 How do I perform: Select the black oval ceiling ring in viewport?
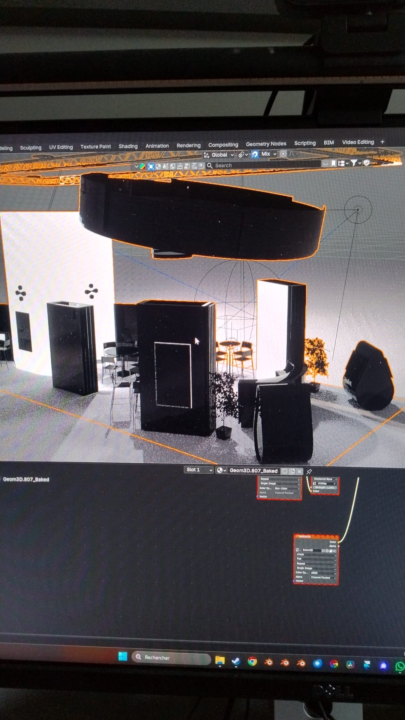[x=202, y=217]
